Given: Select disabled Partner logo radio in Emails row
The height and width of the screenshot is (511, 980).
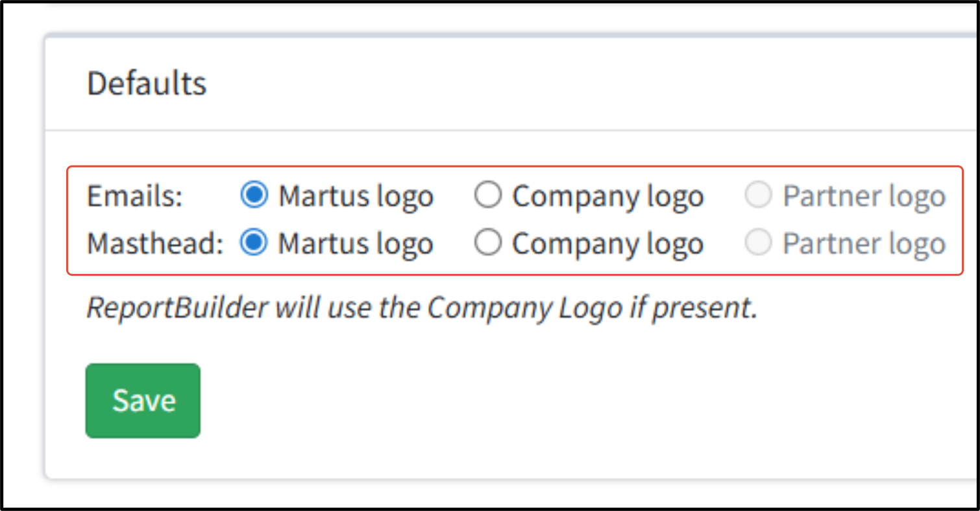Looking at the screenshot, I should pos(758,195).
